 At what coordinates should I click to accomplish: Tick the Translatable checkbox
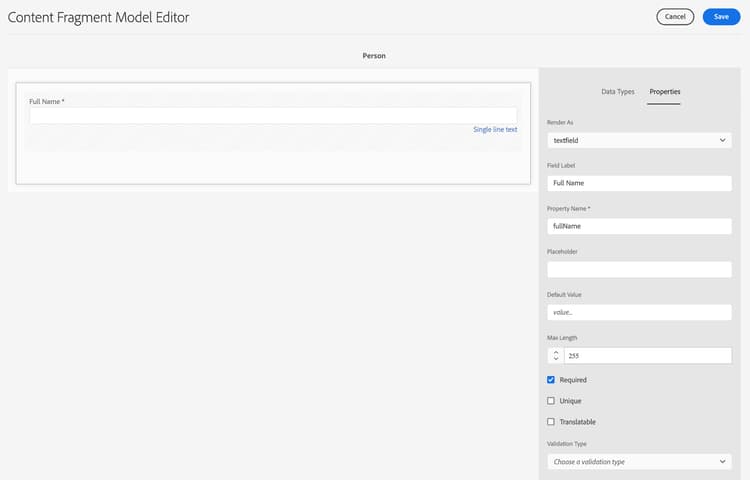[551, 422]
